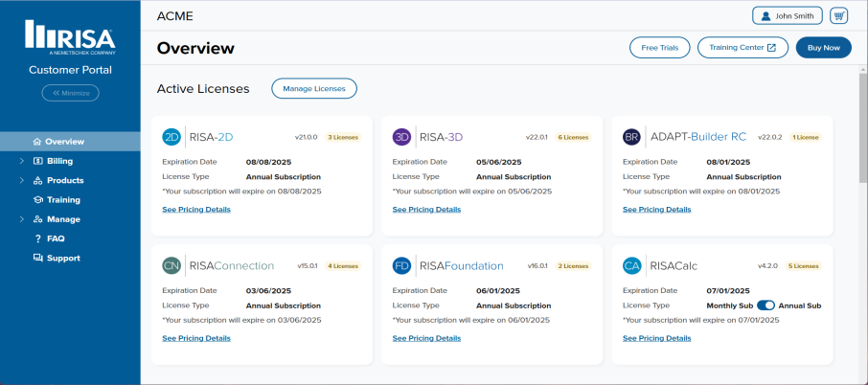
Task: Click the 1 License badge on ADAPT-Builder
Action: tap(805, 137)
